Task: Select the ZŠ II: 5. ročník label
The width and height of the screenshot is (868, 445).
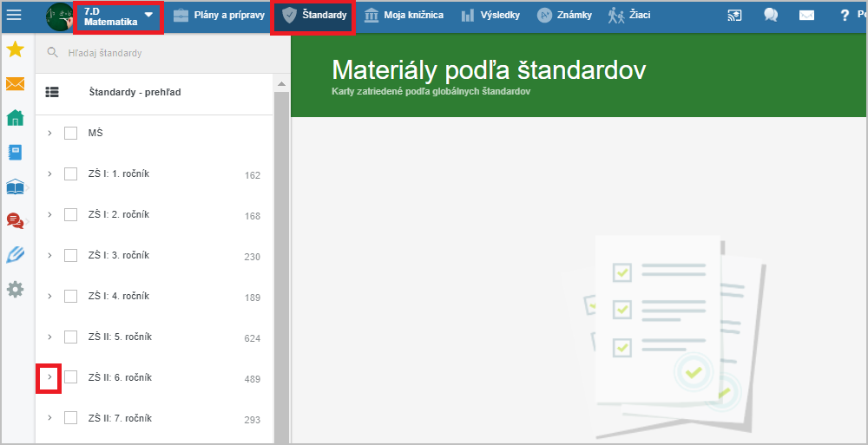Action: tap(120, 337)
